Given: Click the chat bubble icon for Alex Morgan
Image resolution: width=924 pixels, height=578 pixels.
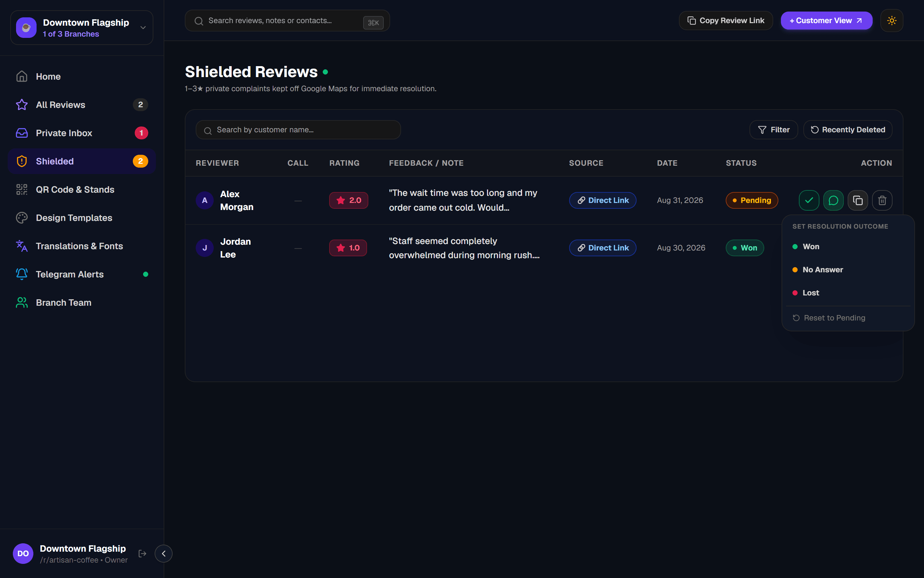Looking at the screenshot, I should [833, 200].
